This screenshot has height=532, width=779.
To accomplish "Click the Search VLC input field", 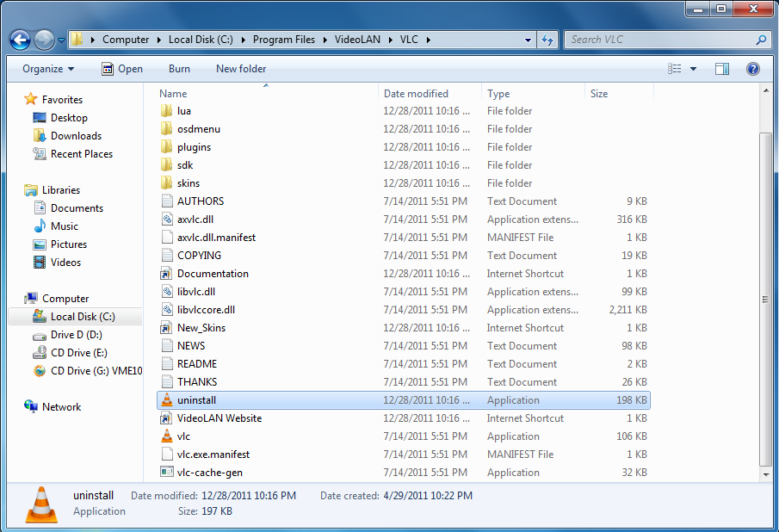I will [x=659, y=40].
